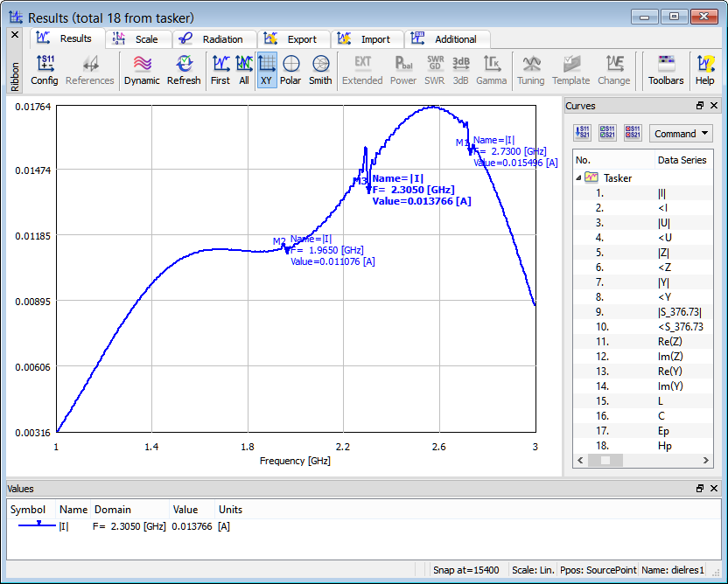The image size is (728, 584).
Task: Click the M2 marker on the curve
Action: 286,250
